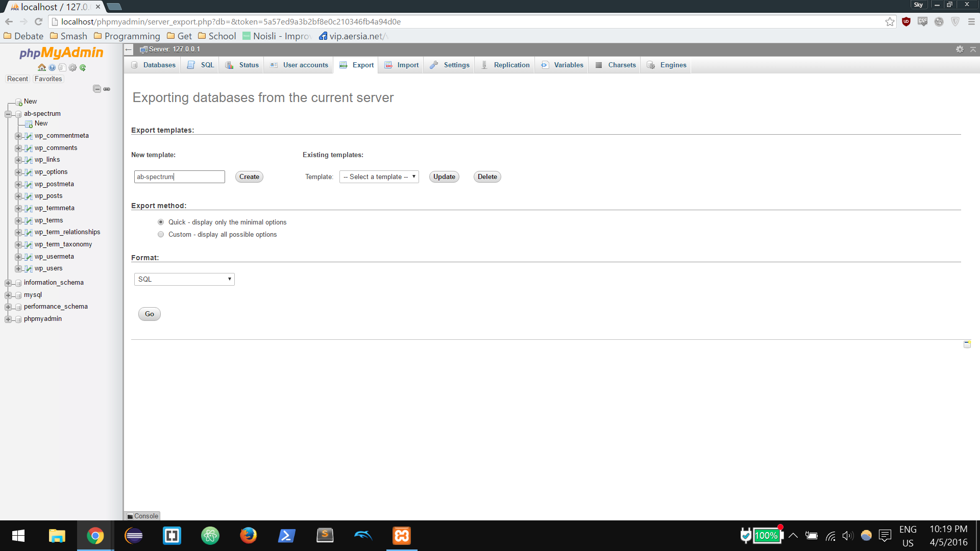This screenshot has width=980, height=551.
Task: Open the phpMyAdmin home icon
Action: tap(42, 67)
